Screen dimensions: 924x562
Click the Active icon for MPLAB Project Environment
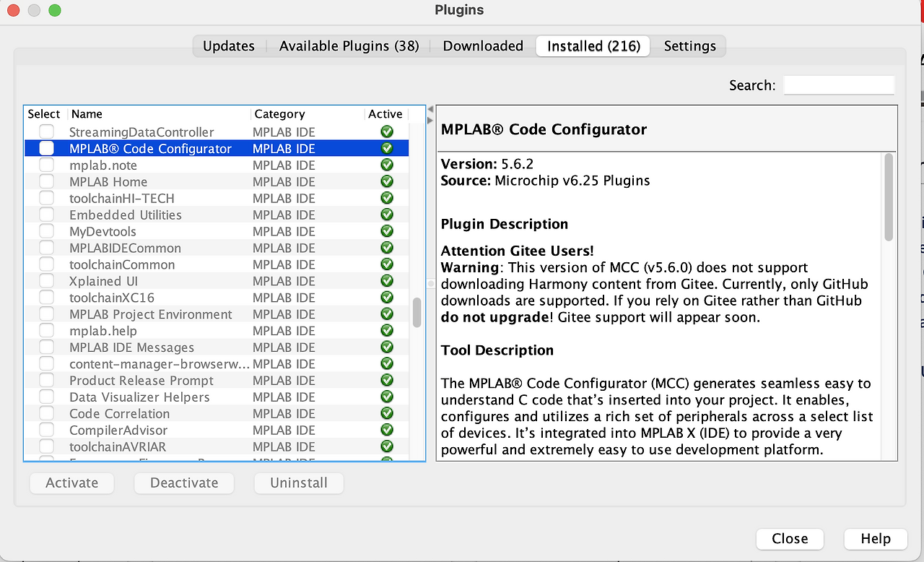click(387, 314)
